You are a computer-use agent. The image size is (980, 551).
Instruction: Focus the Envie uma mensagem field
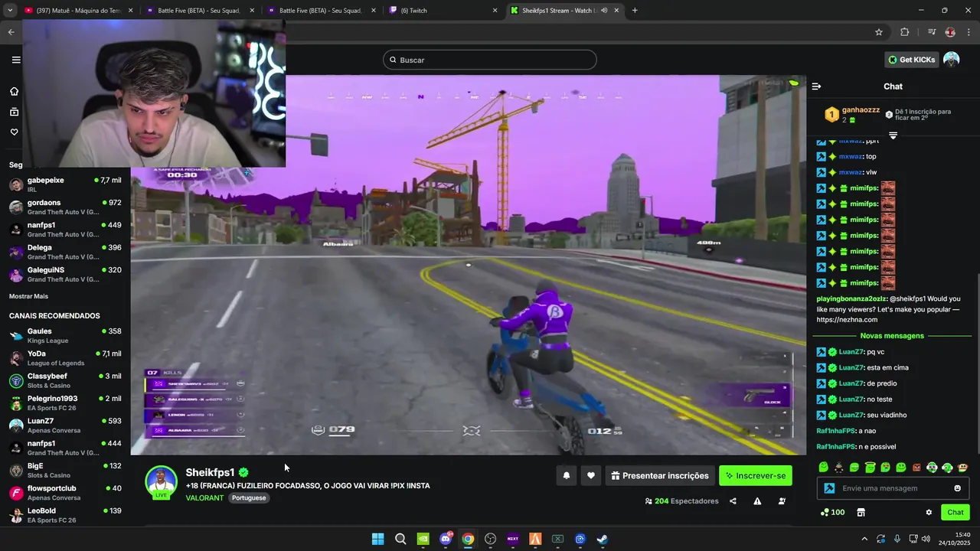click(x=893, y=488)
